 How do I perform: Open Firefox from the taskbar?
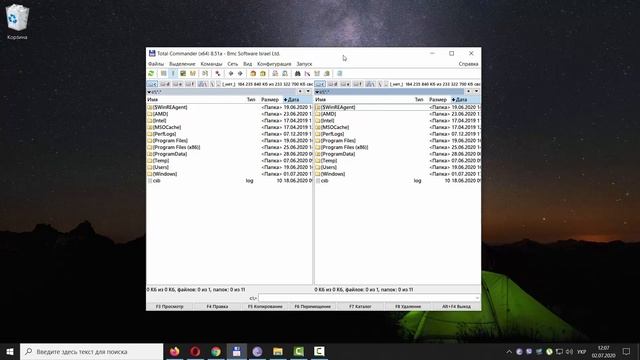click(175, 351)
